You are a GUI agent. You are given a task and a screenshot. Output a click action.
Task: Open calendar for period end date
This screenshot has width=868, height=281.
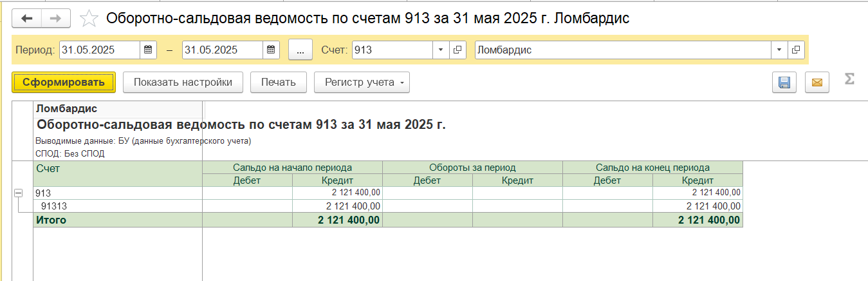[271, 50]
